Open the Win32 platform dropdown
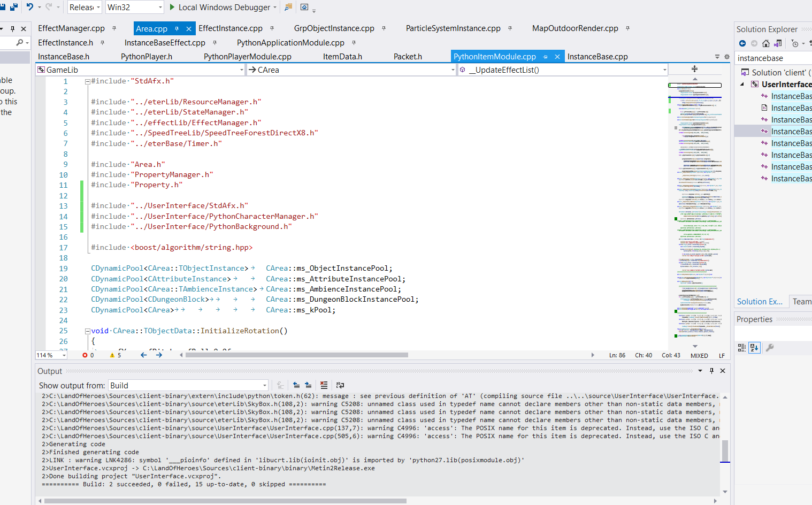 tap(160, 7)
